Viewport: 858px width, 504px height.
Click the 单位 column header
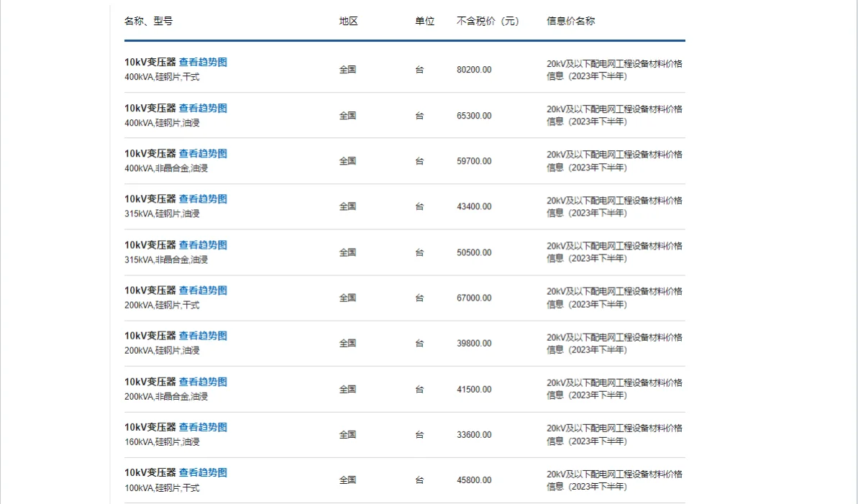coord(424,21)
